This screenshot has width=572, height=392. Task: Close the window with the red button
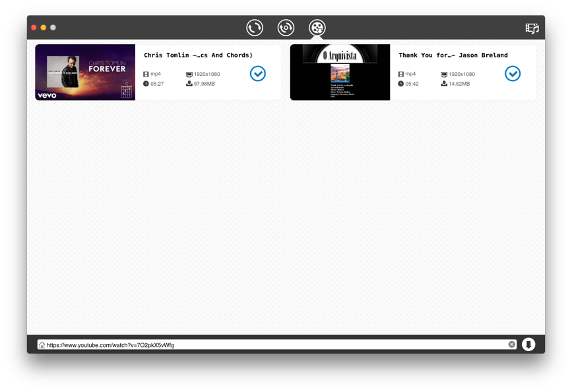tap(34, 27)
